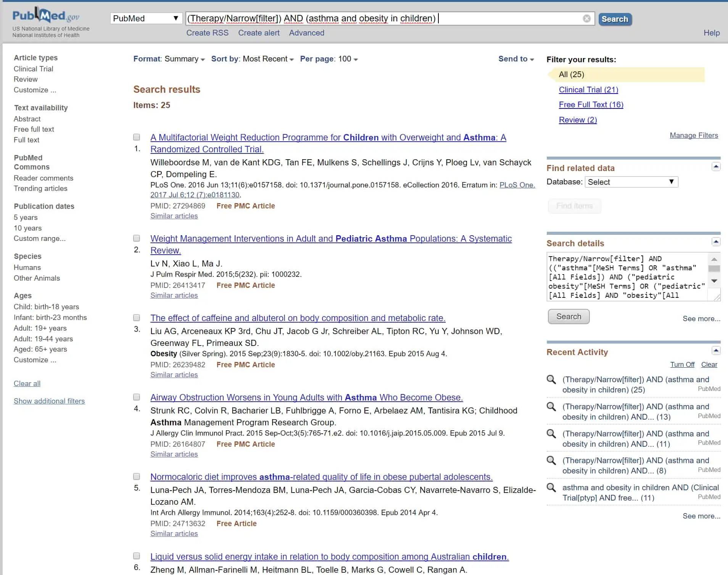Select checkbox for Weight Management Interventions article

click(137, 238)
